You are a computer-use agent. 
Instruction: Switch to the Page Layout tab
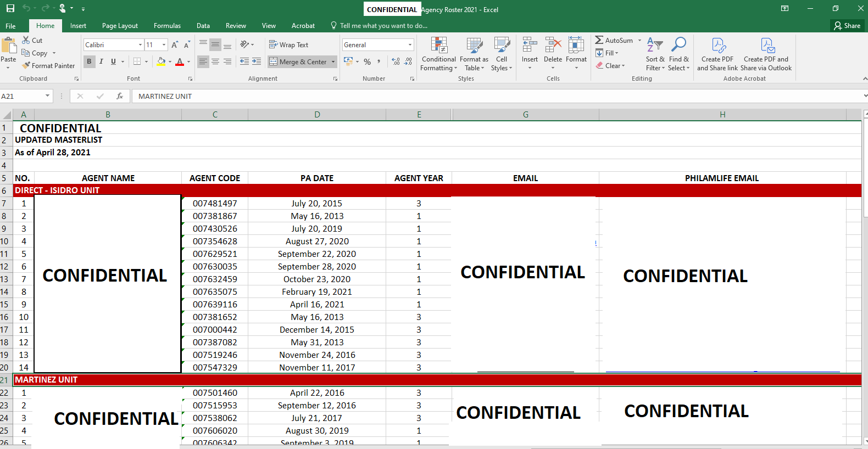(x=120, y=26)
